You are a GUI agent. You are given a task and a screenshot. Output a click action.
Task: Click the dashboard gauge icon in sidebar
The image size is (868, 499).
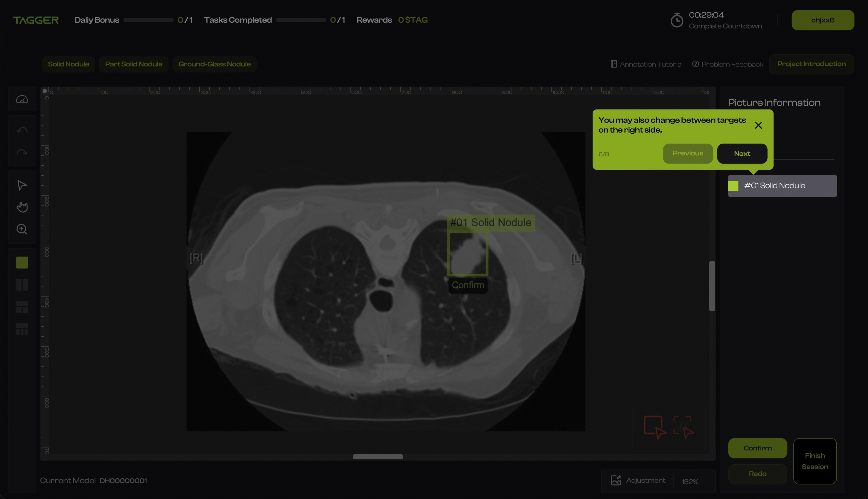[x=22, y=99]
